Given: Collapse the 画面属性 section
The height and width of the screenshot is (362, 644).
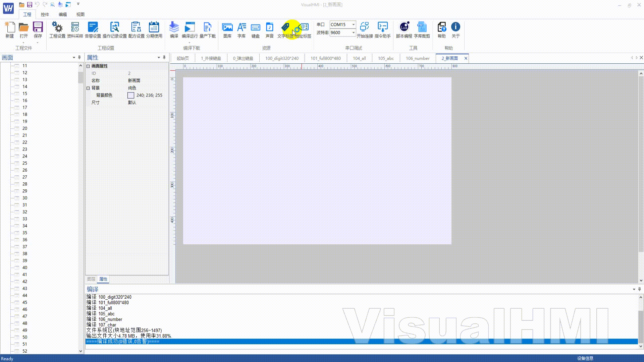Looking at the screenshot, I should [x=88, y=66].
